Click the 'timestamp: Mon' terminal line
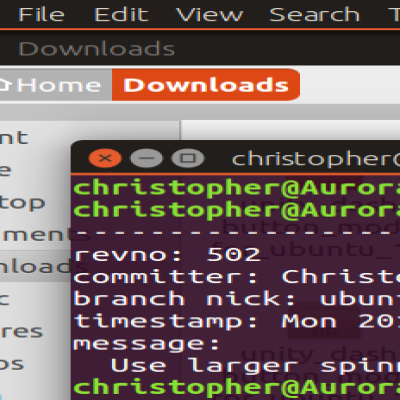The image size is (400, 400). coord(237,321)
